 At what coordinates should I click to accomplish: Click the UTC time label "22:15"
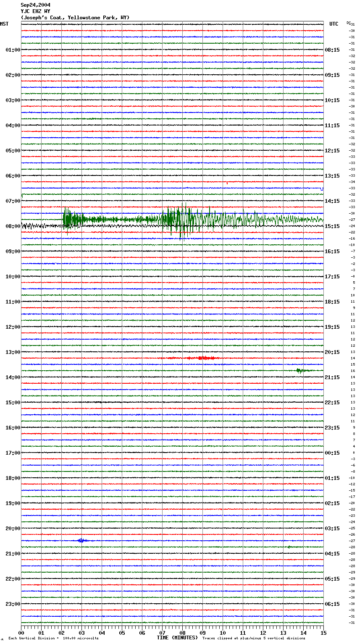click(332, 403)
